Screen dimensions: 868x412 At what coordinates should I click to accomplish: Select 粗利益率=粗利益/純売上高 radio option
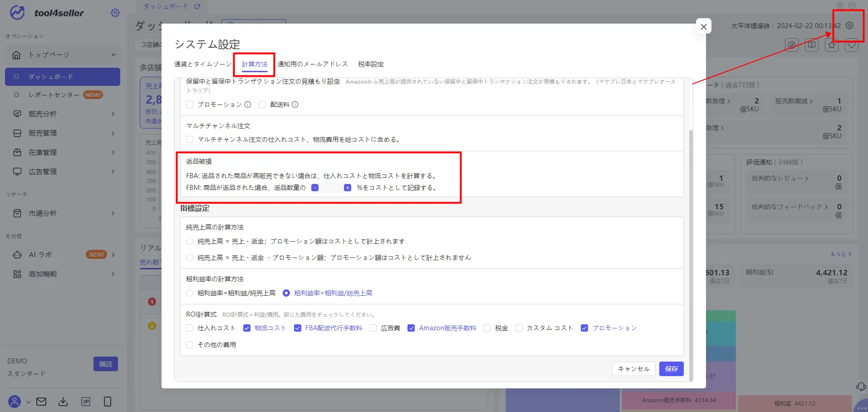[190, 293]
